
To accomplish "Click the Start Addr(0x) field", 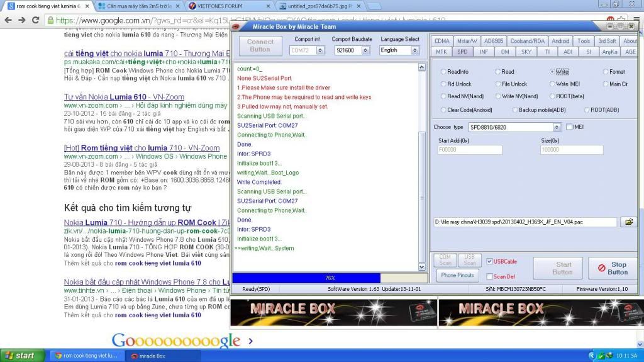I will pos(470,150).
